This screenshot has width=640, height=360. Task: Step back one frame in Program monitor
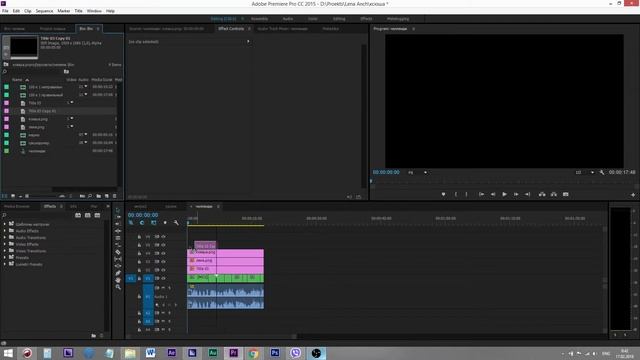point(493,195)
